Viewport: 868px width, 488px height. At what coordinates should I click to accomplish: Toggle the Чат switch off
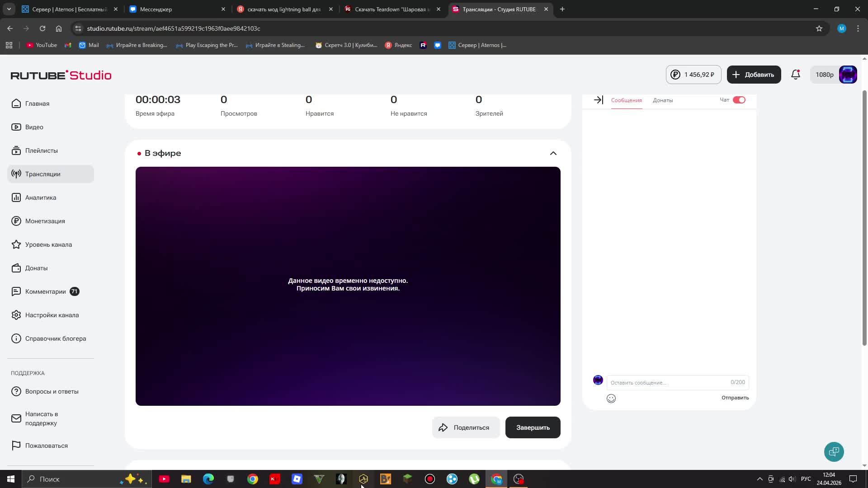pos(739,100)
